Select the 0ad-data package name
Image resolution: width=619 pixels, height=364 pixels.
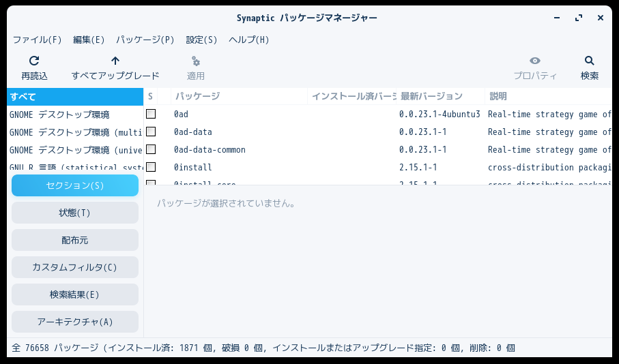(x=193, y=132)
